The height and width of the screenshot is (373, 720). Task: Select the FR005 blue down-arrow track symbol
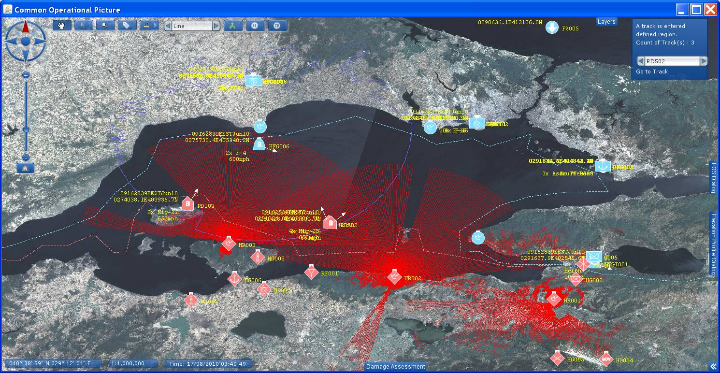551,28
